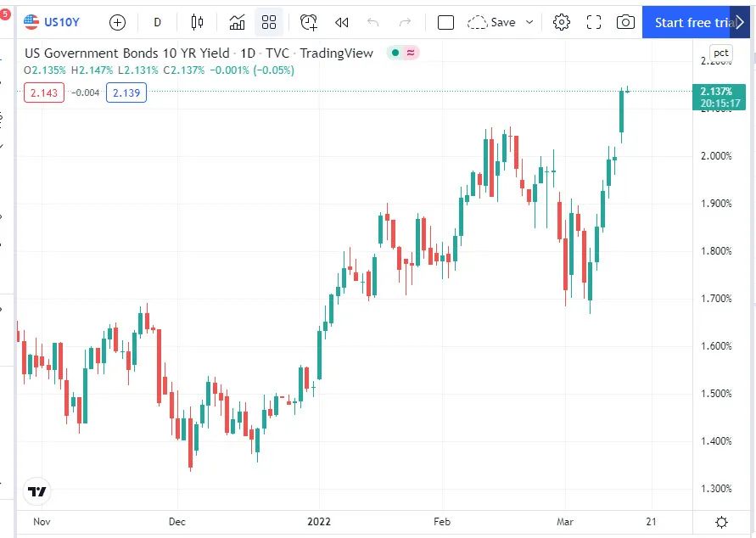Redo the last chart action
756x538 pixels.
point(405,22)
